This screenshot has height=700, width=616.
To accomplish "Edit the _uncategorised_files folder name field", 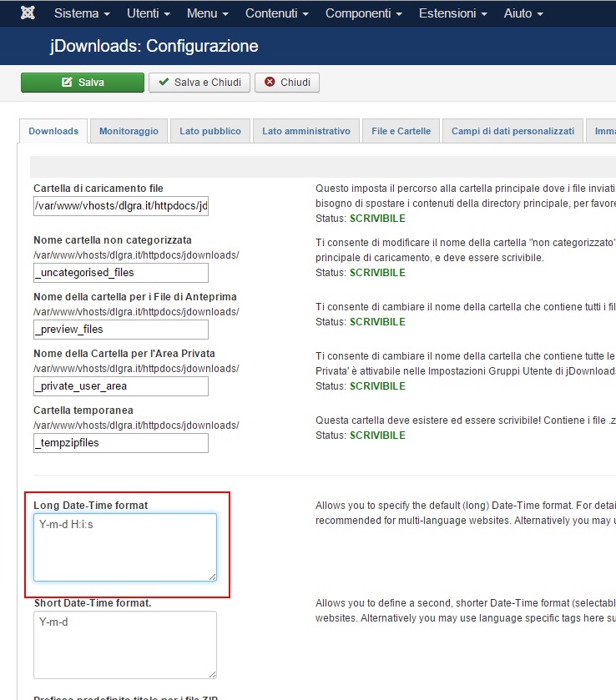I will [x=121, y=273].
